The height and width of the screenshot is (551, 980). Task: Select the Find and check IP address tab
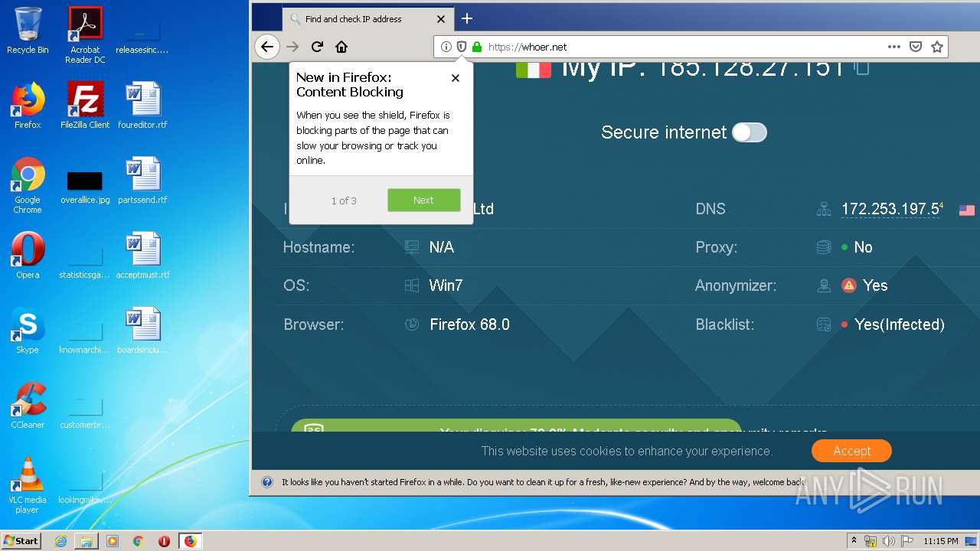pyautogui.click(x=367, y=18)
